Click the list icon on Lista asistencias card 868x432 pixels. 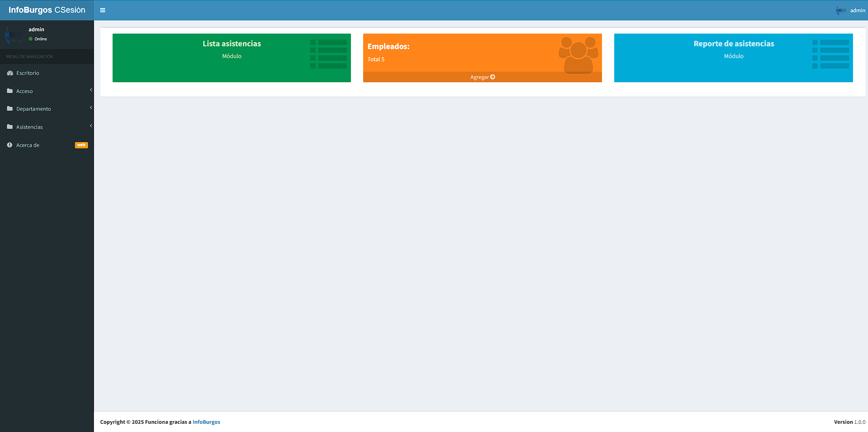(x=329, y=54)
